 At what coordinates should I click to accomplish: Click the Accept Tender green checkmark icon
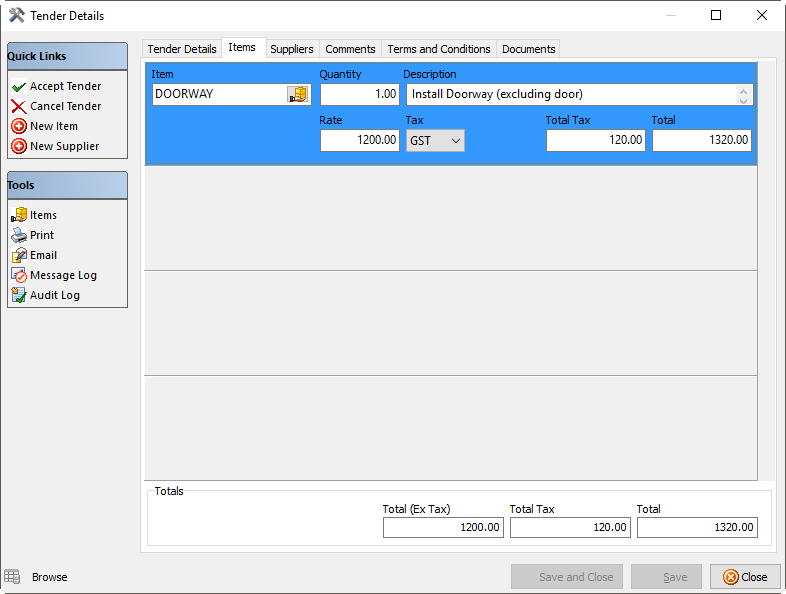point(19,87)
